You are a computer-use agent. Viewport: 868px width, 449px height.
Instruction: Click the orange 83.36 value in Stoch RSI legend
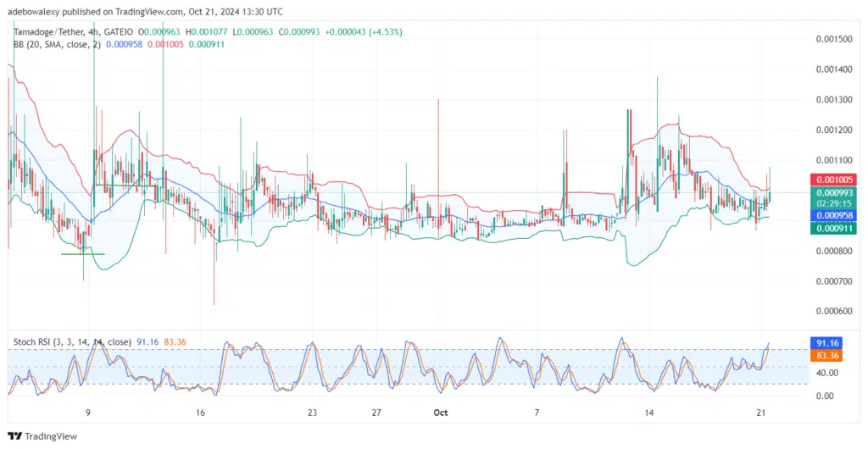click(x=175, y=341)
